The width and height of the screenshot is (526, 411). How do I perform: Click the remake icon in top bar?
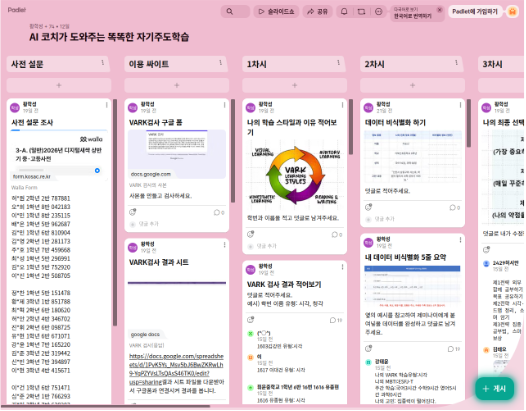point(361,11)
